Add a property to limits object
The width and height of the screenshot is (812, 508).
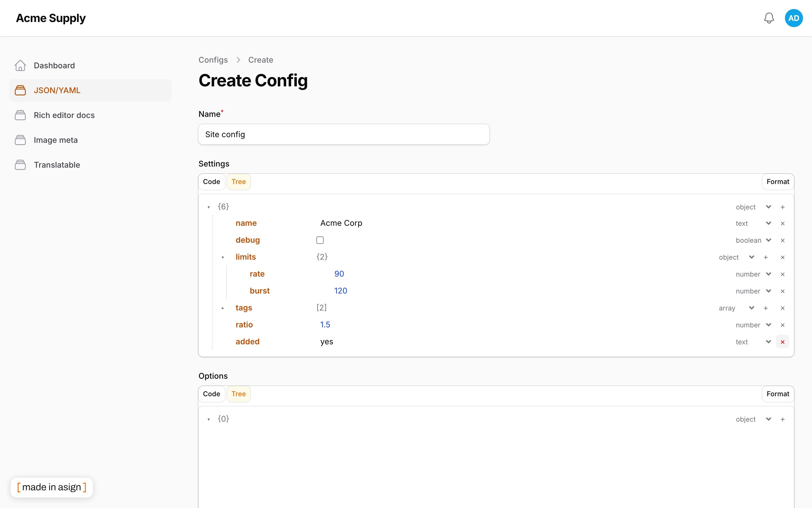[766, 257]
